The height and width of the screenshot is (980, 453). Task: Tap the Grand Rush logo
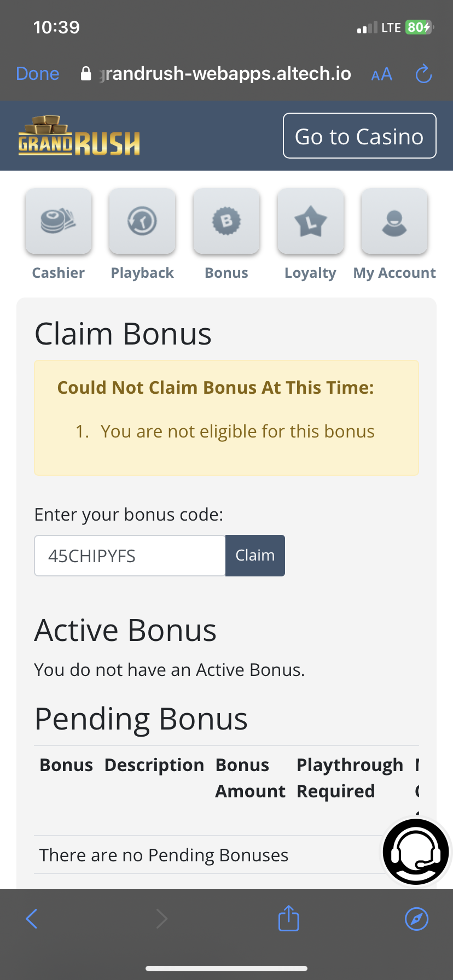coord(79,136)
